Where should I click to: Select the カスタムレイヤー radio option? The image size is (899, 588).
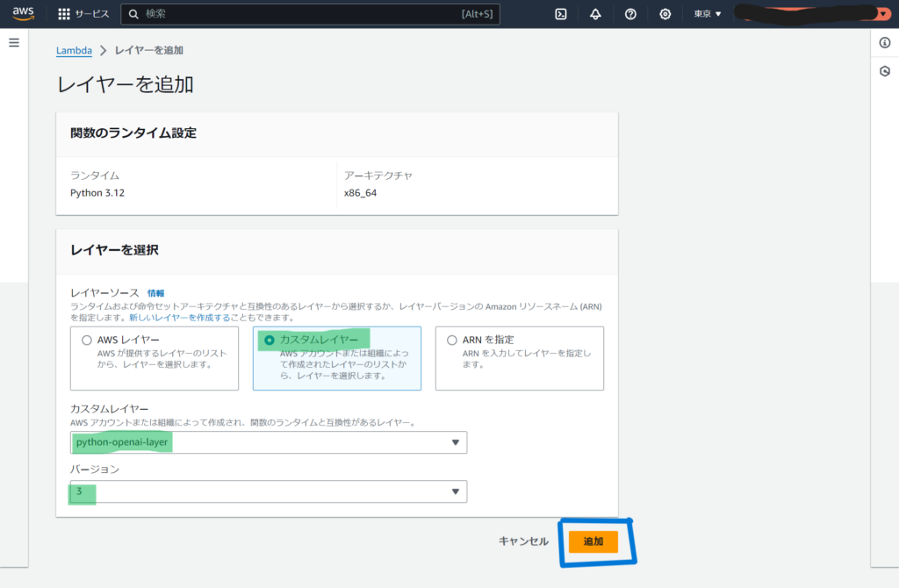pos(270,340)
